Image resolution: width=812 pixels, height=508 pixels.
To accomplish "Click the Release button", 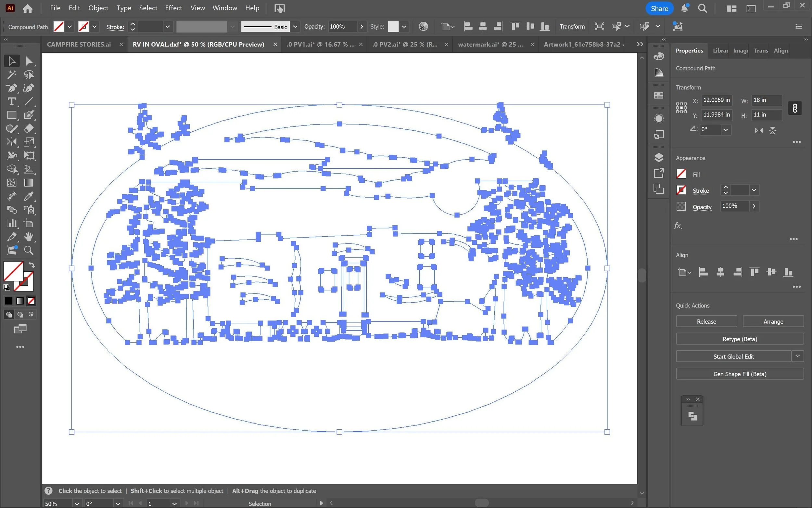I will [706, 321].
